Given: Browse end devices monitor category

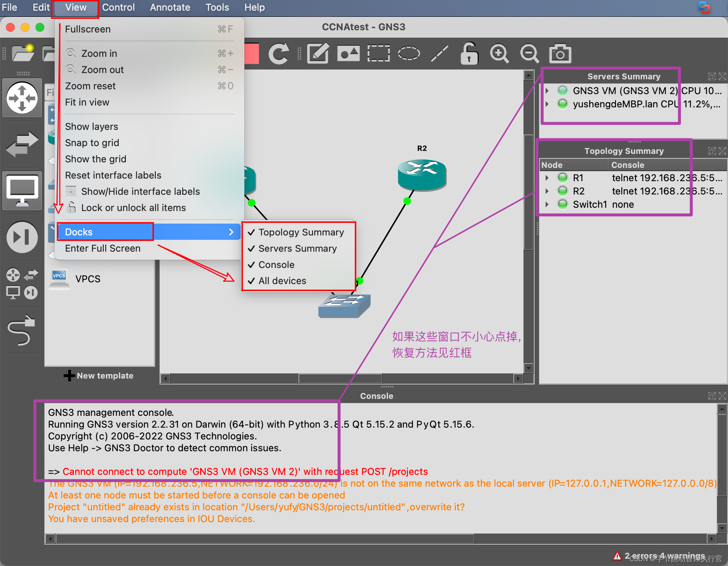Looking at the screenshot, I should click(22, 190).
